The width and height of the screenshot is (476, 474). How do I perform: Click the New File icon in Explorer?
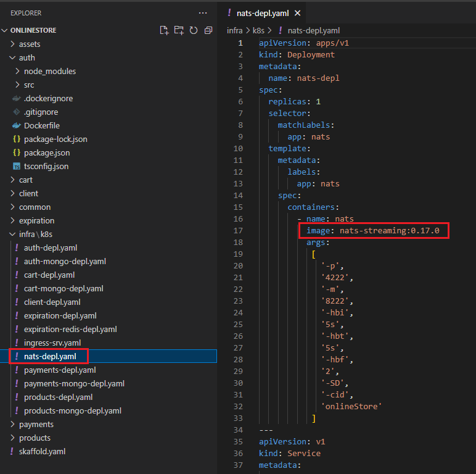click(x=164, y=30)
